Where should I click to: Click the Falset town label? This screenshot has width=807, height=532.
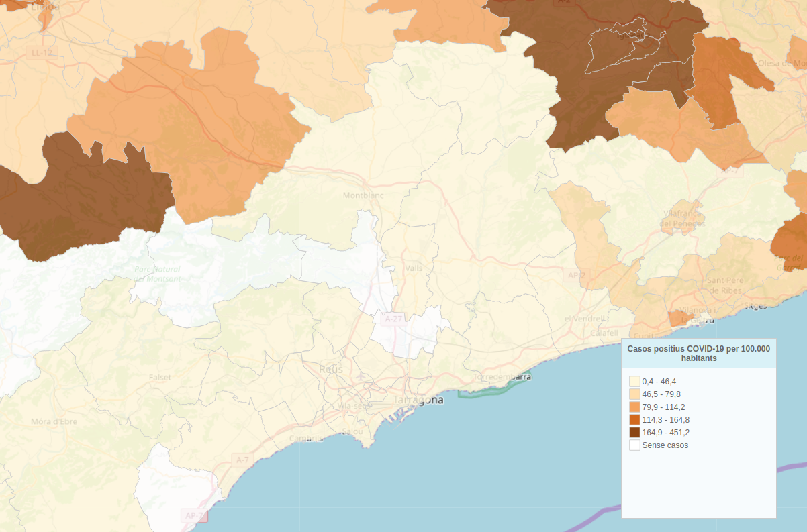(x=160, y=378)
